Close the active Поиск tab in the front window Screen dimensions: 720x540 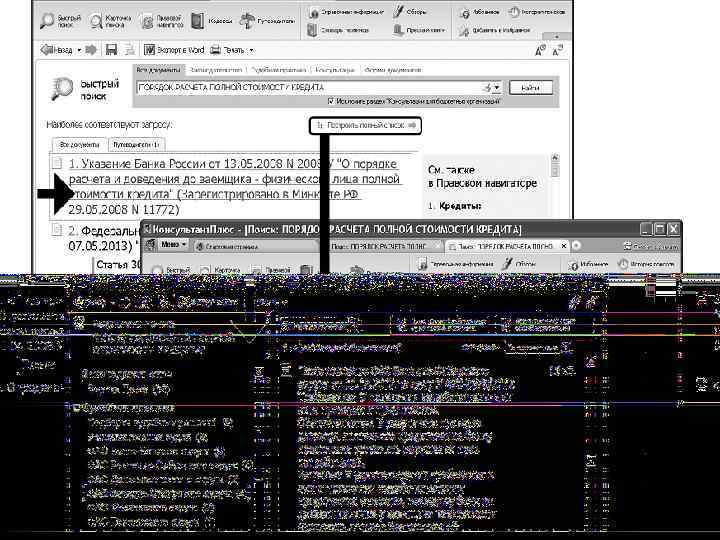[564, 247]
